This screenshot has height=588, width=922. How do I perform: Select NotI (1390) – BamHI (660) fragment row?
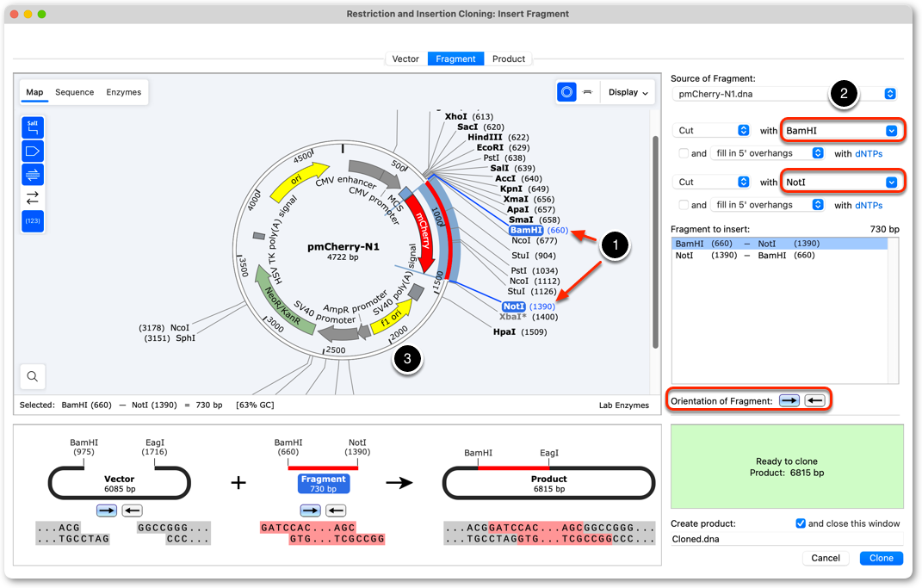[780, 255]
